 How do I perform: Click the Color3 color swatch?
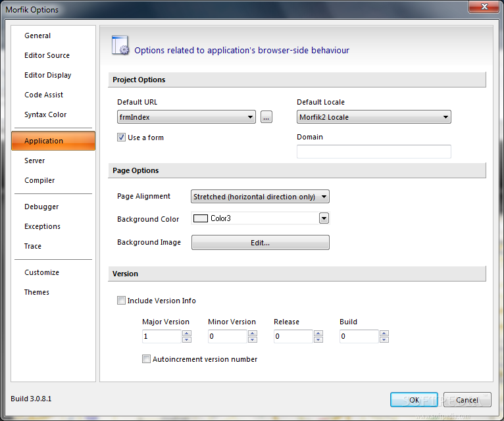click(201, 218)
